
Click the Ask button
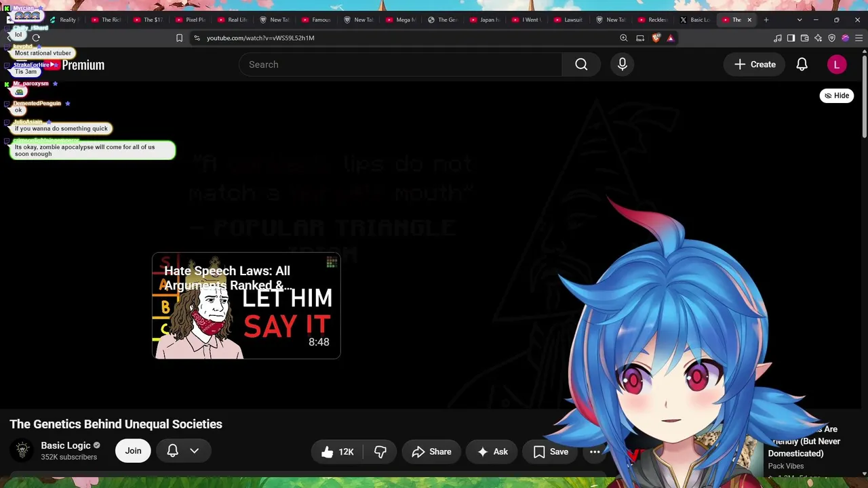point(493,452)
